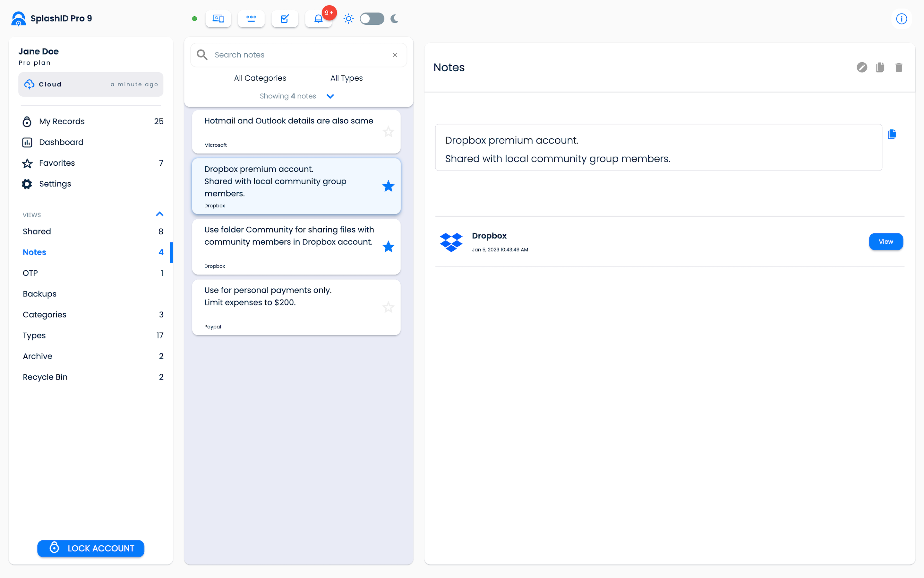Open the devices sync icon in toolbar
Viewport: 924px width, 578px height.
[218, 19]
